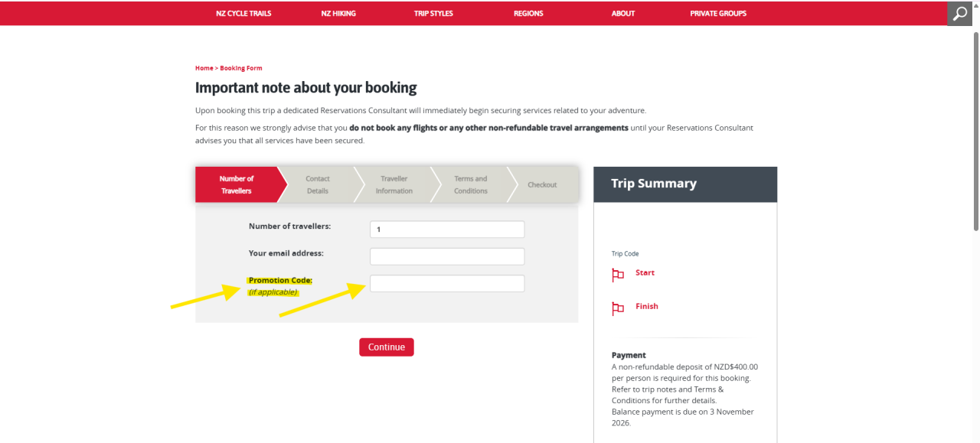Select the Contact Details step

tap(318, 184)
